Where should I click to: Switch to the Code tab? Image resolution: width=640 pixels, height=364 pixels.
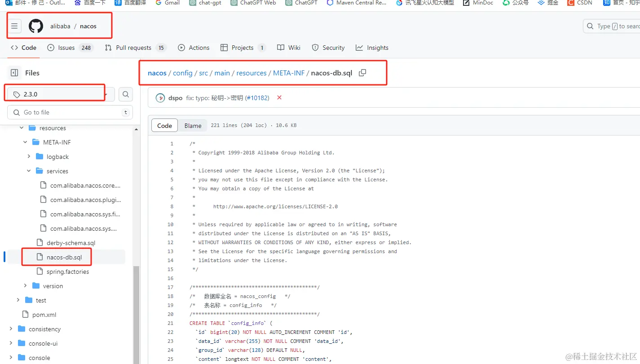[24, 48]
